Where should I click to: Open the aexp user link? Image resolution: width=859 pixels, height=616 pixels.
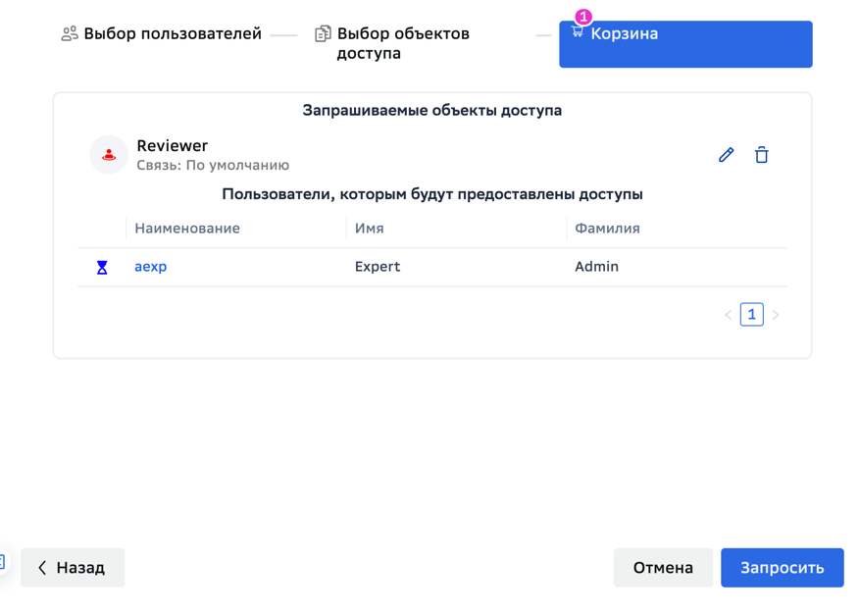(151, 267)
